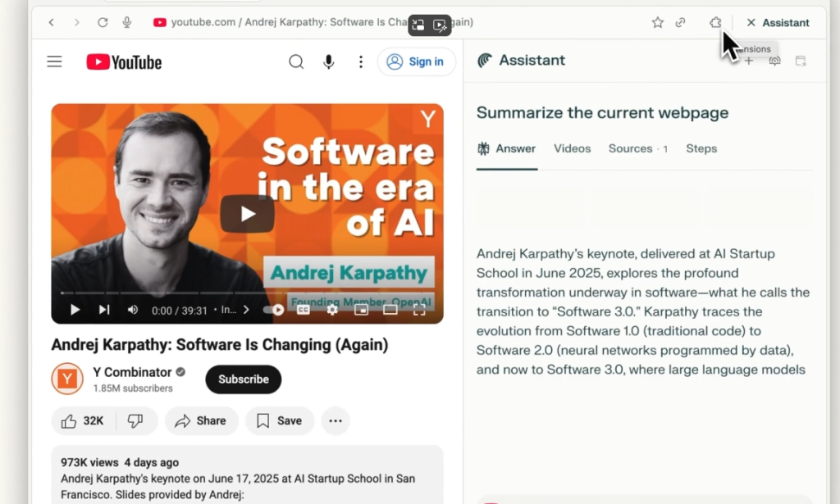This screenshot has height=504, width=840.
Task: Start YouTube voice search
Action: [x=329, y=62]
